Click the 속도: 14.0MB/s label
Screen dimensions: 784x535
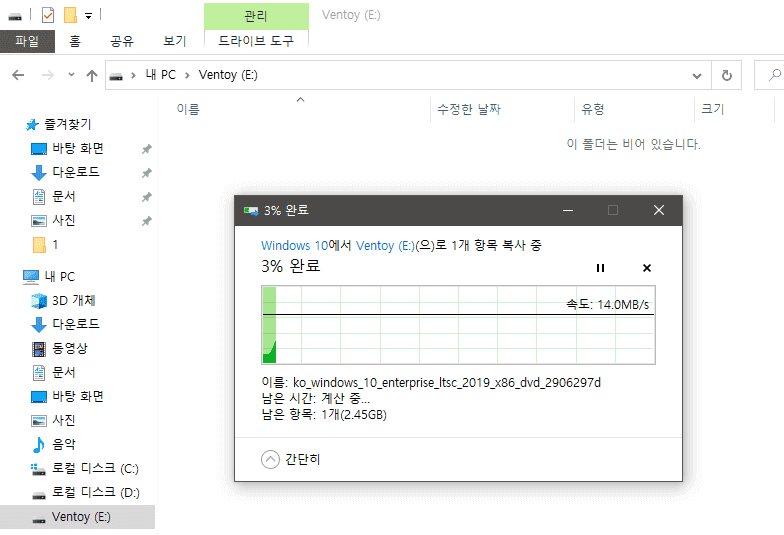(608, 304)
